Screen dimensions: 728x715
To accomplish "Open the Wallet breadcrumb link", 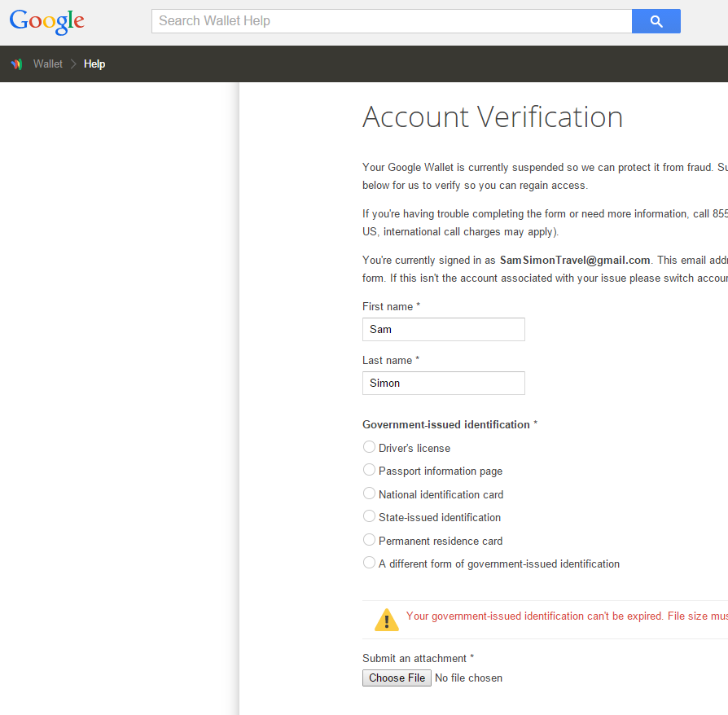I will pyautogui.click(x=48, y=64).
